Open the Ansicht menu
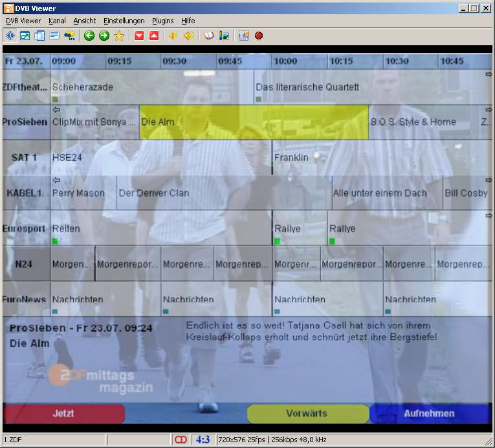495x448 pixels. pyautogui.click(x=85, y=21)
